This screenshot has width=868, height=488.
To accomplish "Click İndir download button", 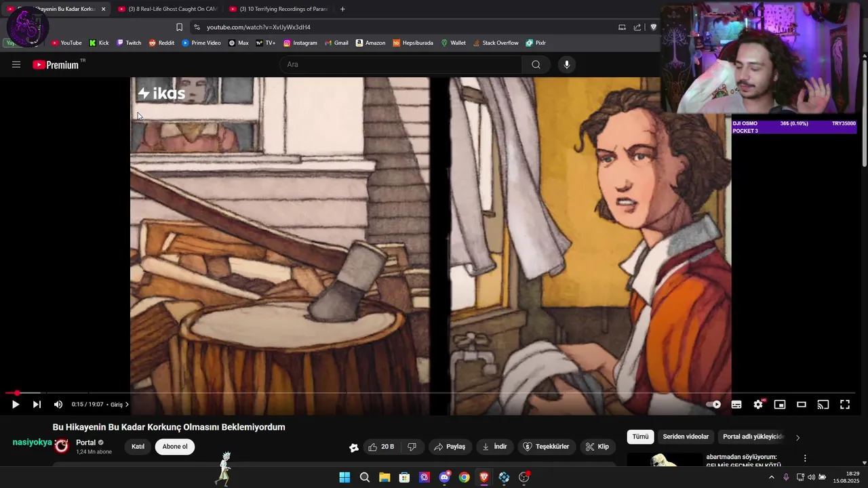I will 494,447.
